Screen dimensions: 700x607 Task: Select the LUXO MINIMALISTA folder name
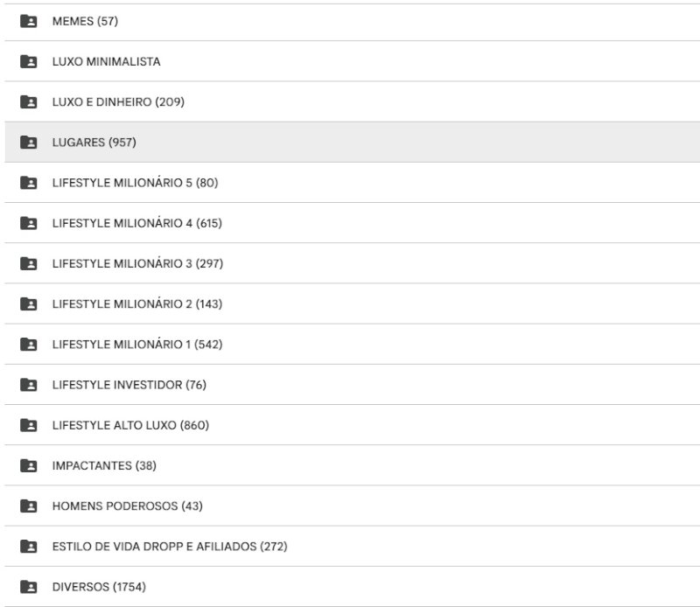tap(106, 61)
